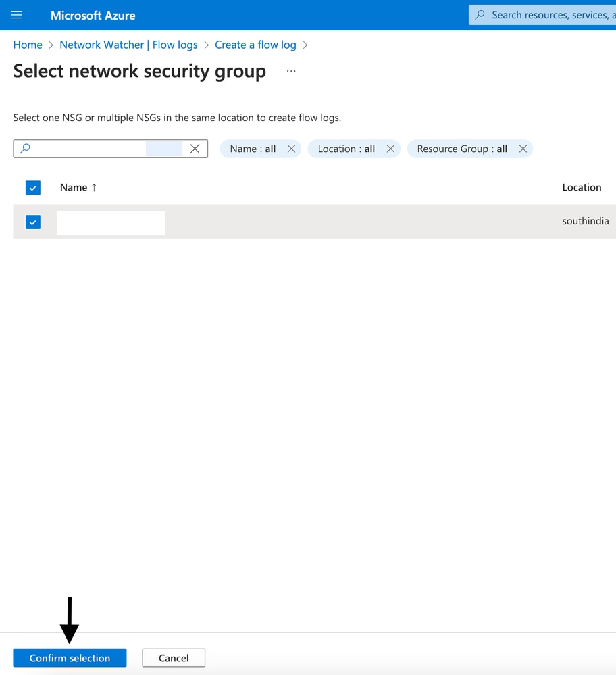The width and height of the screenshot is (616, 675).
Task: Click the search resources field in header
Action: (542, 15)
